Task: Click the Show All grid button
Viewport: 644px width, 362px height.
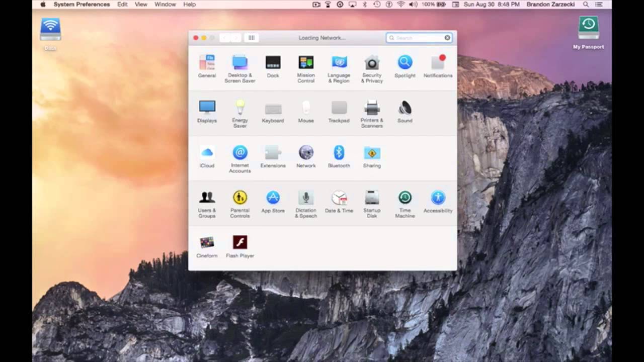Action: click(251, 38)
